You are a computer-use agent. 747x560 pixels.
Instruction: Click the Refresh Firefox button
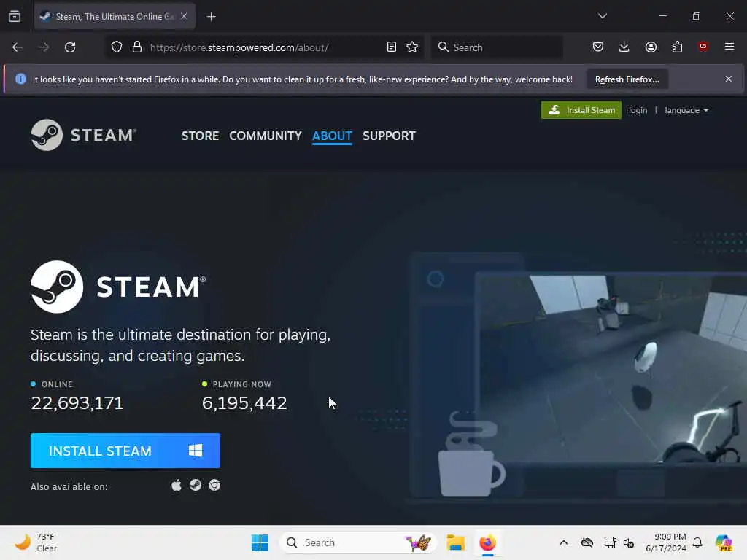627,79
